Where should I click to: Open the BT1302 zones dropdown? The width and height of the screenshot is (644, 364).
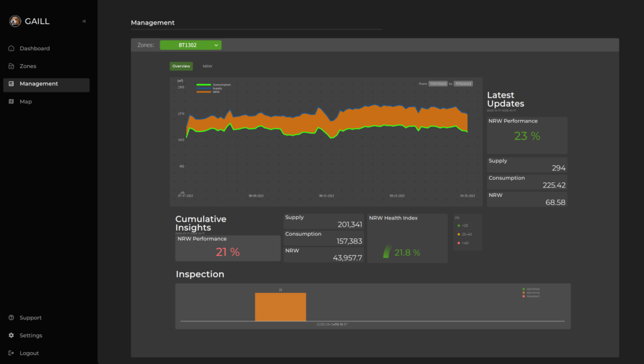(191, 45)
